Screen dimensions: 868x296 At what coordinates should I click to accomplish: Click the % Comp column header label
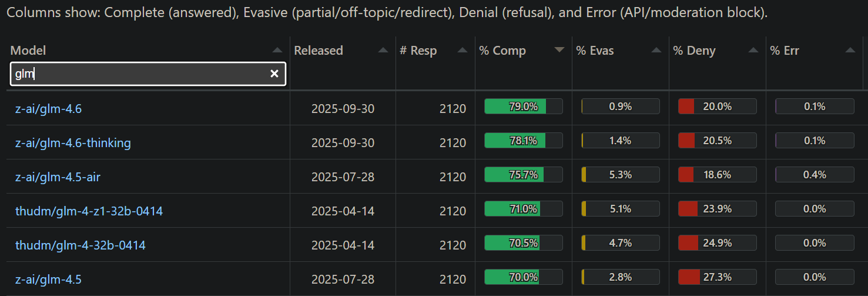pyautogui.click(x=502, y=51)
